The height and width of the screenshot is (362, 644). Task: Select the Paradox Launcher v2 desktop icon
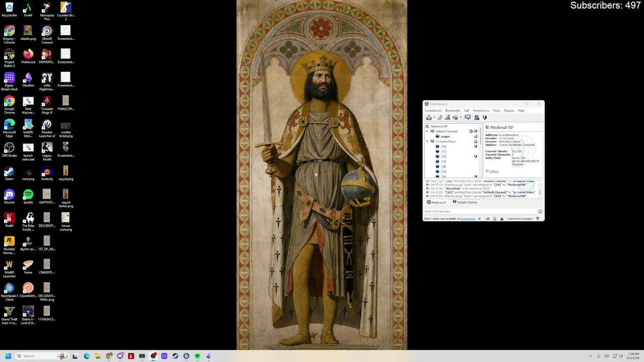[47, 128]
